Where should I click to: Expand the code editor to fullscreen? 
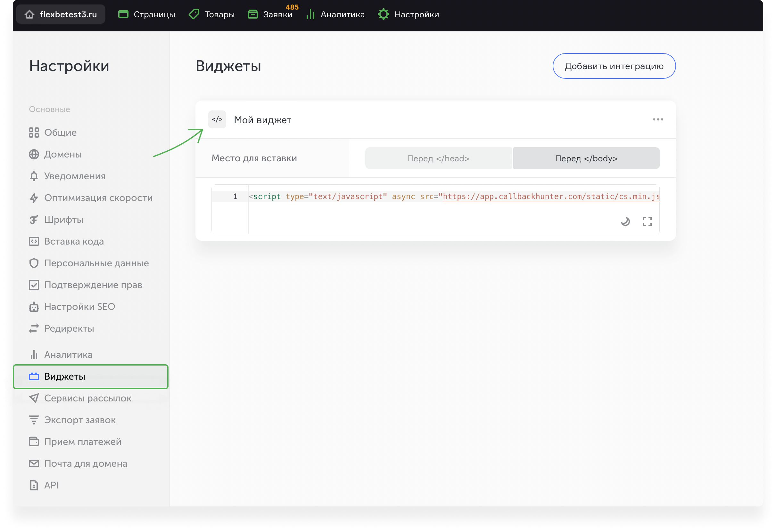pyautogui.click(x=647, y=222)
